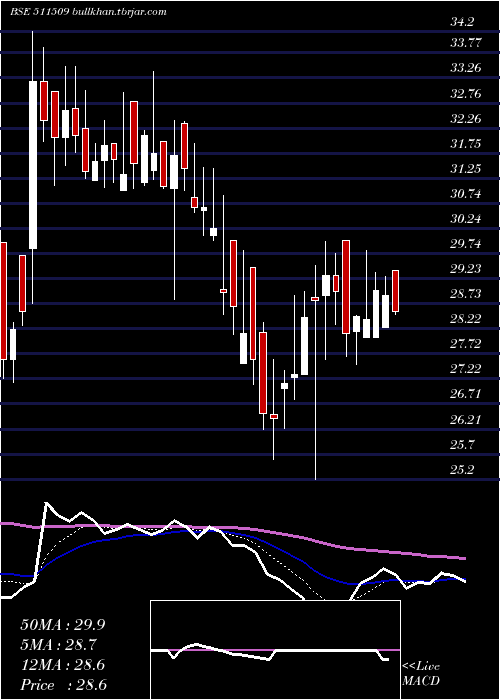Click the '50MA : 29.9' reading
Image resolution: width=500 pixels, height=700 pixels.
tap(63, 625)
